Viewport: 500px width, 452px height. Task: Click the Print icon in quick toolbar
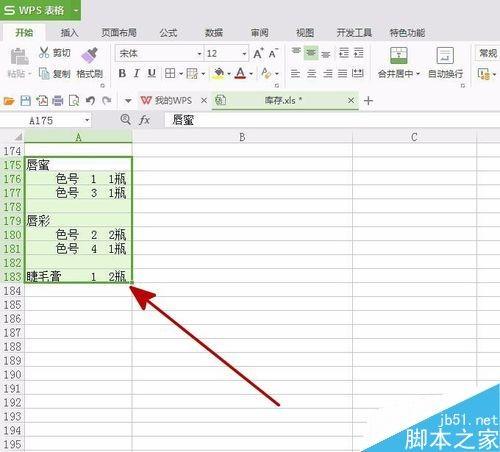point(58,100)
